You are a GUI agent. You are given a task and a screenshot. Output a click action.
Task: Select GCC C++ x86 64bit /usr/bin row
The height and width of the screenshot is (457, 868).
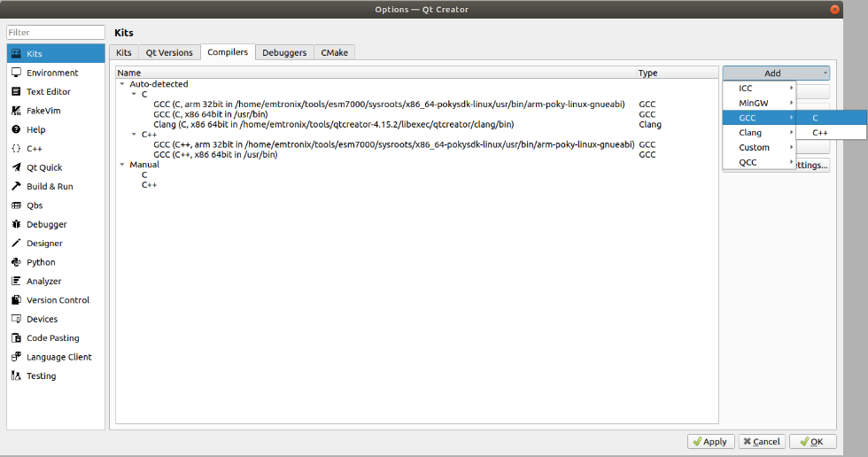pos(417,154)
